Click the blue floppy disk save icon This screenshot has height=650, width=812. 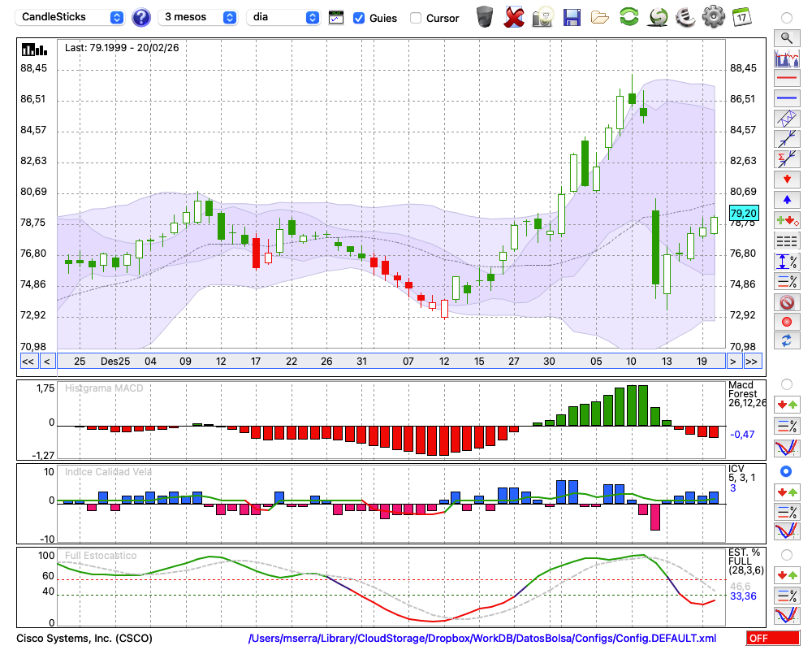[572, 16]
